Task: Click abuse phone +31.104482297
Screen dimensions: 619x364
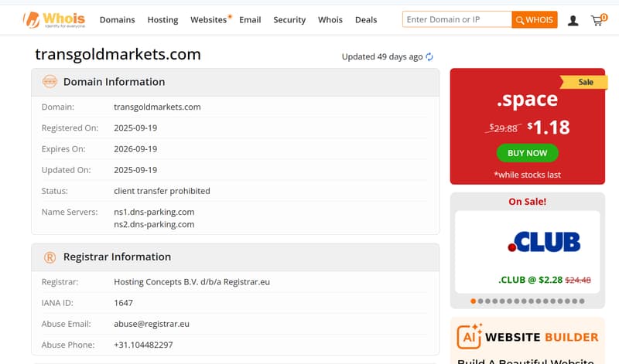Action: tap(143, 345)
